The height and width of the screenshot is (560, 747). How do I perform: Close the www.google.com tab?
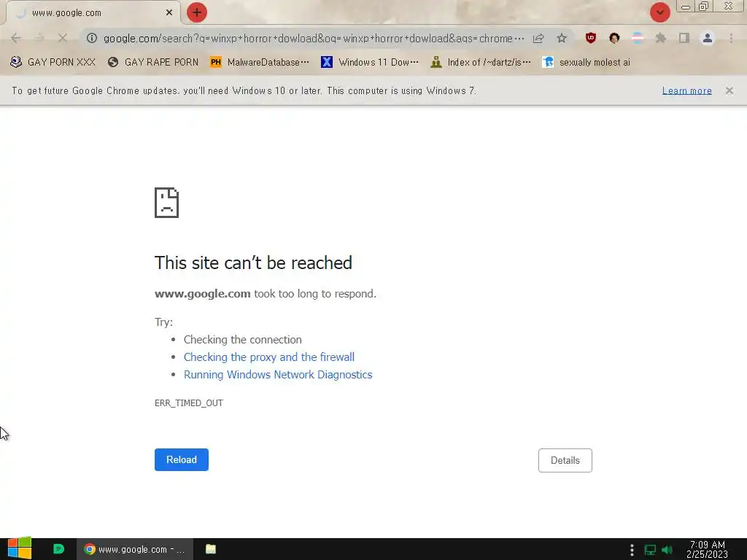(169, 13)
